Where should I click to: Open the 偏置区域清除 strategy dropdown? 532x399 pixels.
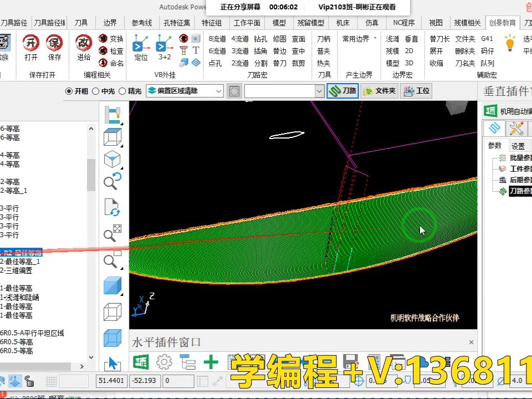[185, 91]
